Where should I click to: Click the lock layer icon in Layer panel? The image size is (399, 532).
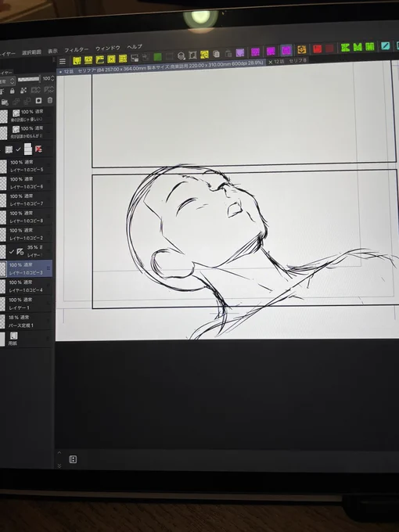13,91
